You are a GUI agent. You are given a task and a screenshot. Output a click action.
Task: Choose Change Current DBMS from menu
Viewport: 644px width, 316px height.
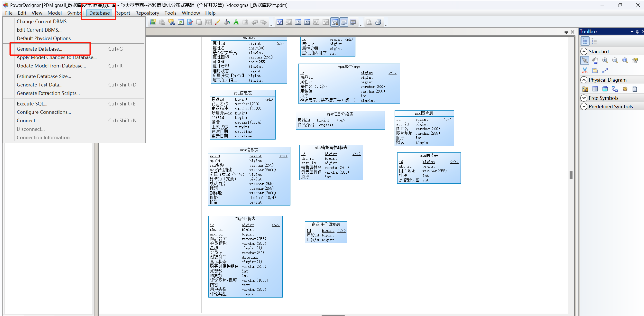coord(74,22)
